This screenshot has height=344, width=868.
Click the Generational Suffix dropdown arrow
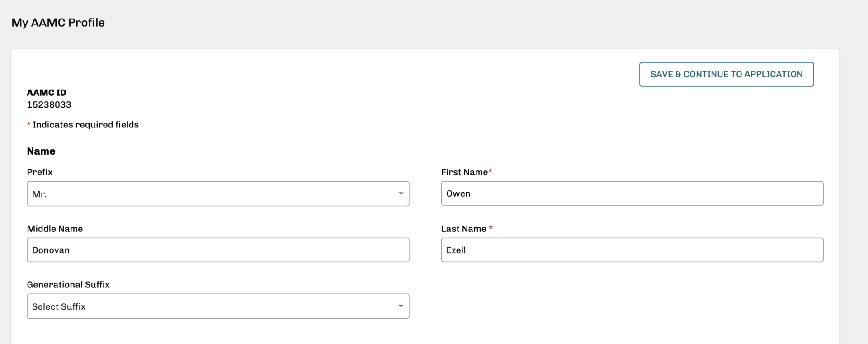[x=401, y=306]
